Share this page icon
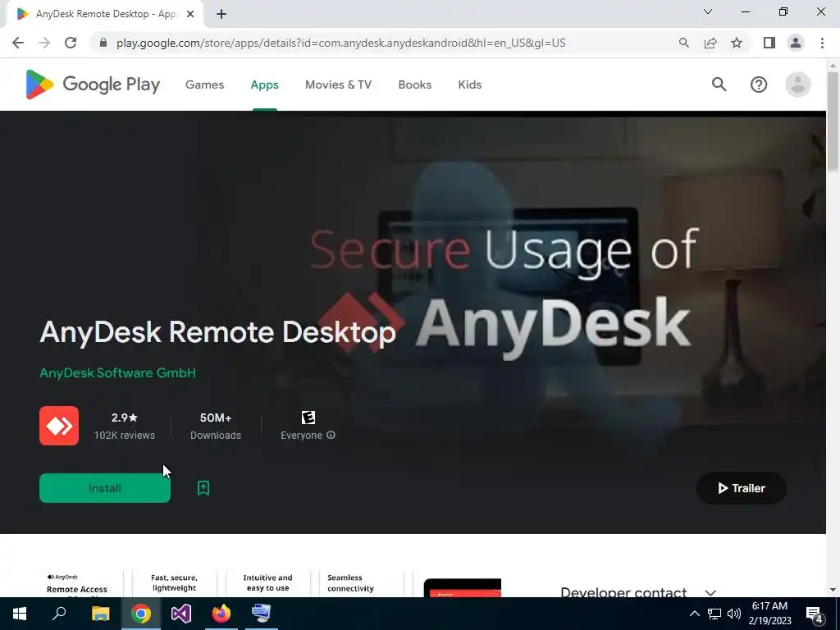 click(710, 43)
